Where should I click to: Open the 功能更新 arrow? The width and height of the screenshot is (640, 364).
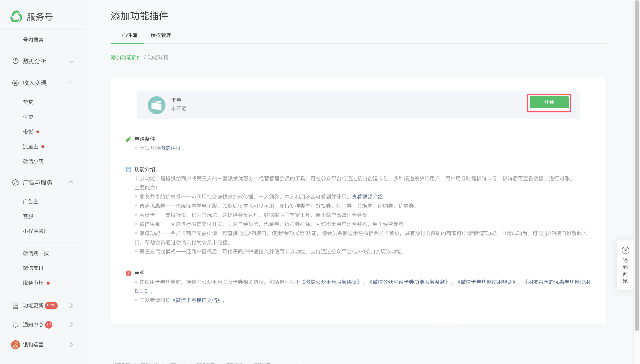point(72,306)
